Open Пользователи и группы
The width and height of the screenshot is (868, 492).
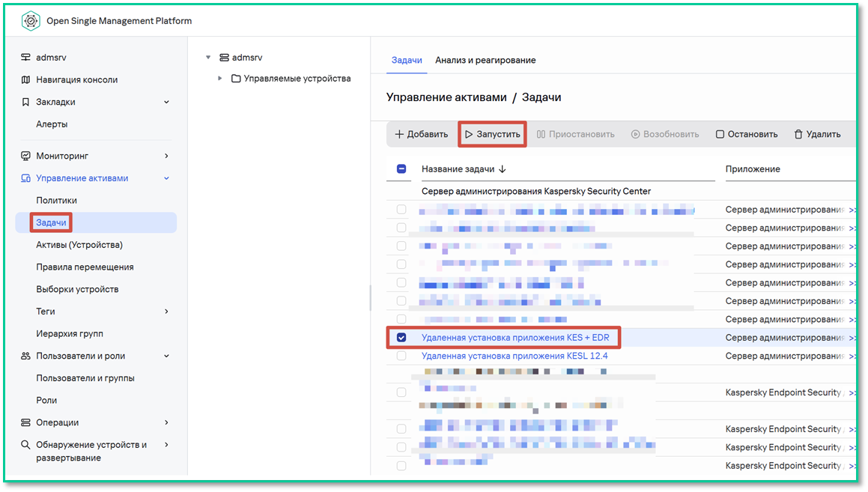click(85, 378)
